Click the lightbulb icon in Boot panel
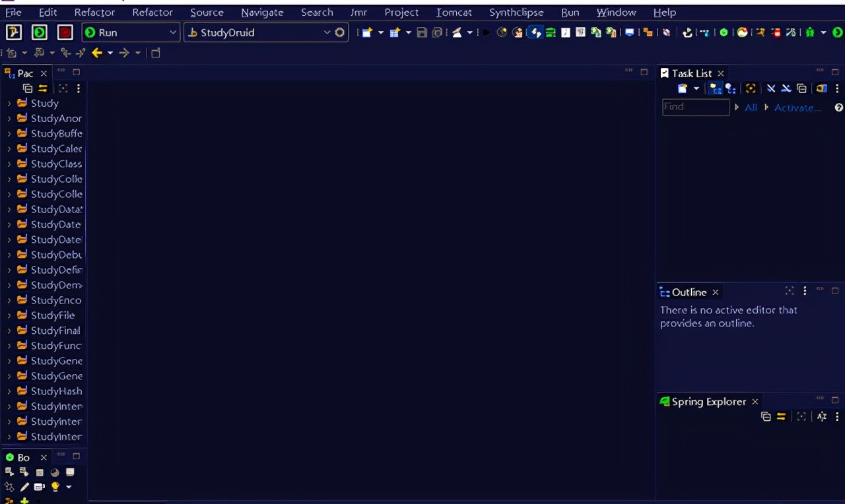The image size is (845, 504). point(55,487)
